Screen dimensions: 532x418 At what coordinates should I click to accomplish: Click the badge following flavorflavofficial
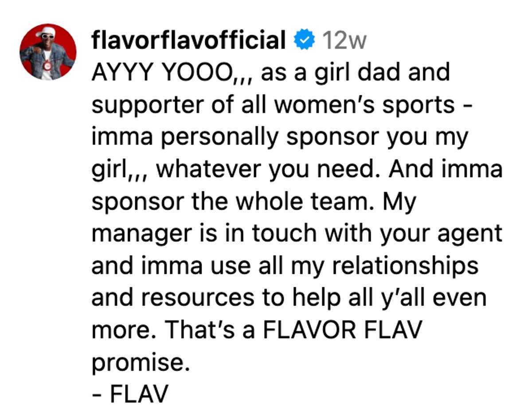pos(304,40)
